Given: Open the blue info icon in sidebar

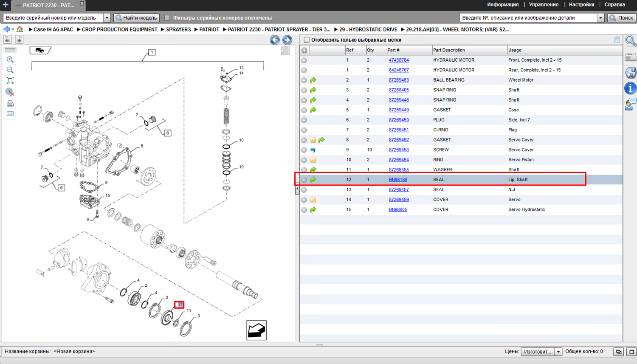Looking at the screenshot, I should coord(631,88).
